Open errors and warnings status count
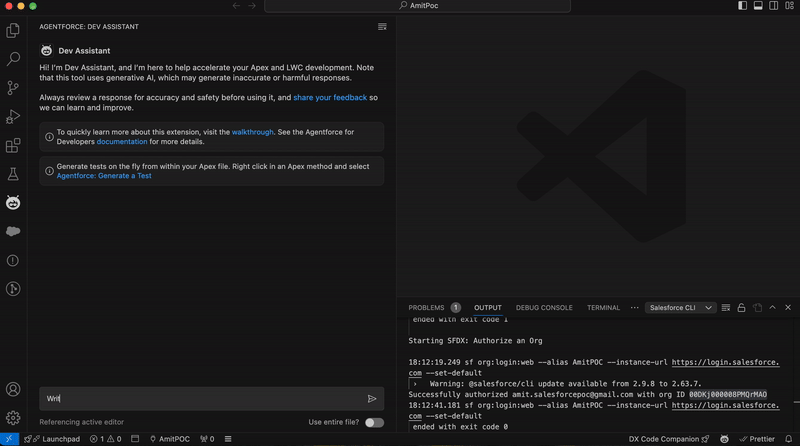 (106, 439)
